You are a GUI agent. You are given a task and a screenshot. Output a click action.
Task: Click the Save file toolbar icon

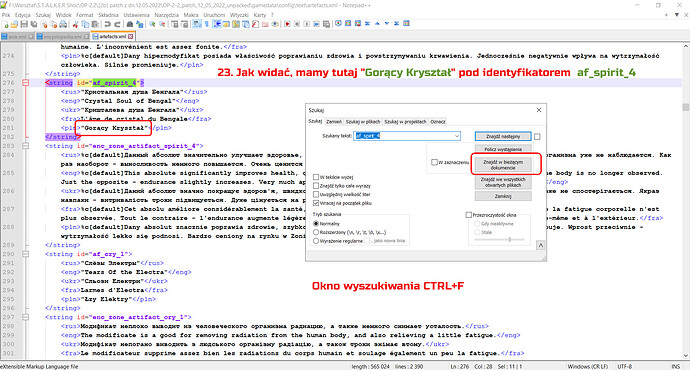(x=24, y=24)
